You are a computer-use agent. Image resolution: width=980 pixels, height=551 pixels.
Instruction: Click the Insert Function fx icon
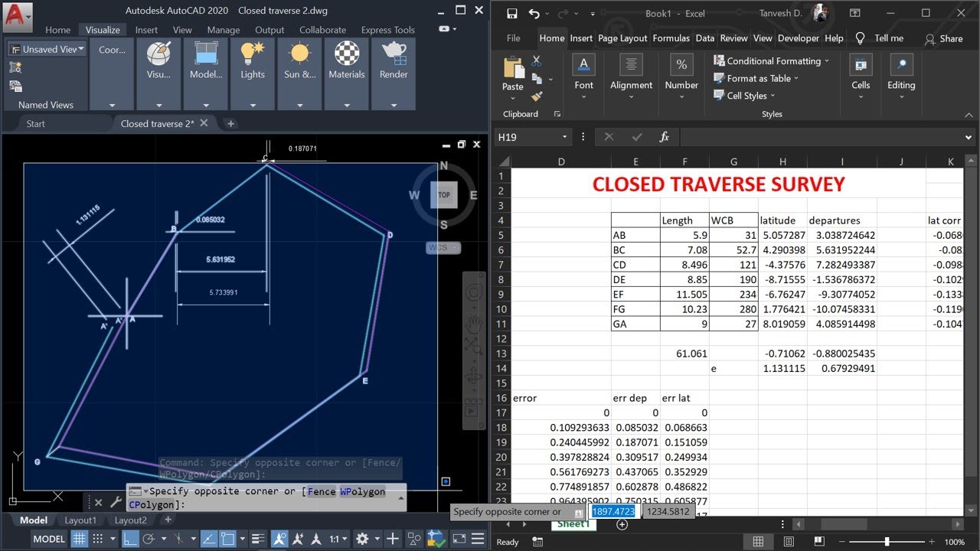(x=665, y=137)
